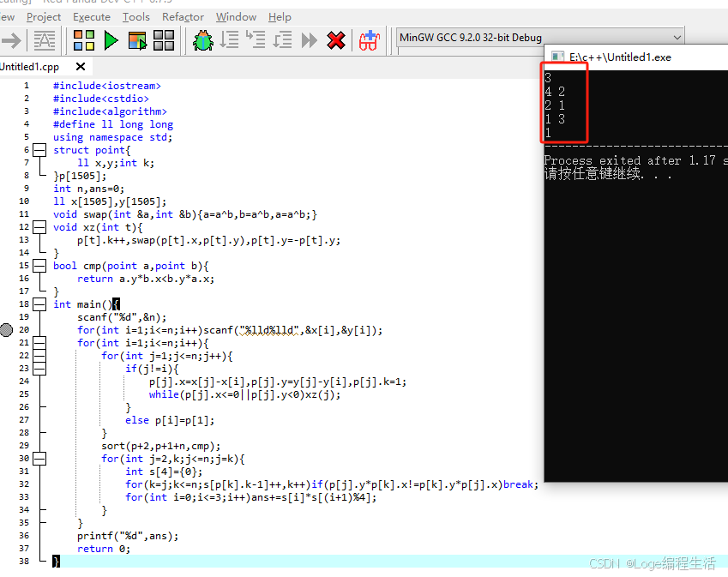Viewport: 728px width, 577px height.
Task: Click the gray forward arrow toolbar icon
Action: pos(11,40)
